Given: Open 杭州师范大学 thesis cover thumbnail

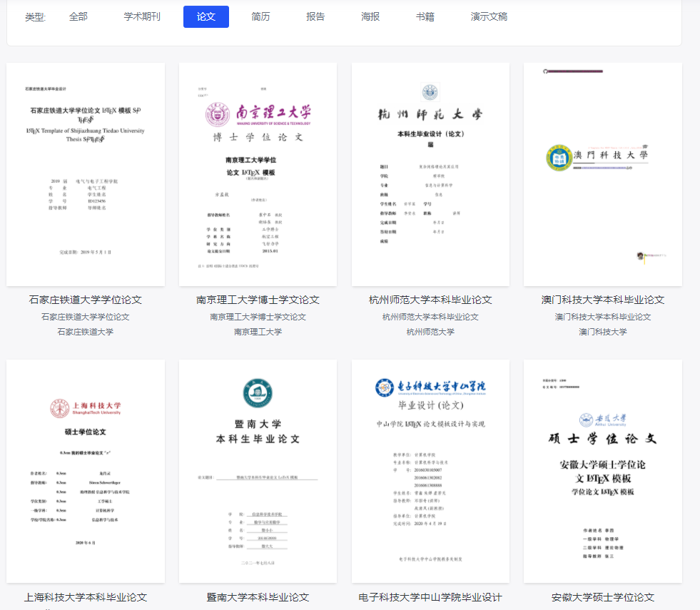Looking at the screenshot, I should 430,175.
